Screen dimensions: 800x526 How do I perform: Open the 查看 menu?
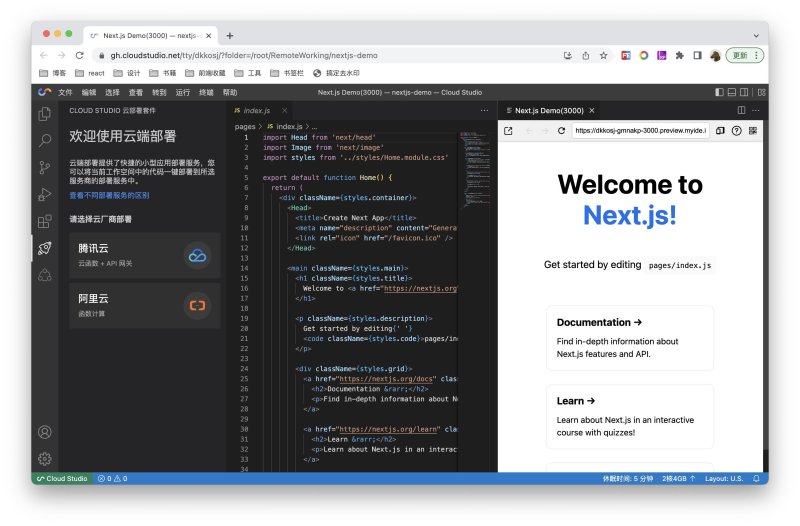click(x=136, y=92)
